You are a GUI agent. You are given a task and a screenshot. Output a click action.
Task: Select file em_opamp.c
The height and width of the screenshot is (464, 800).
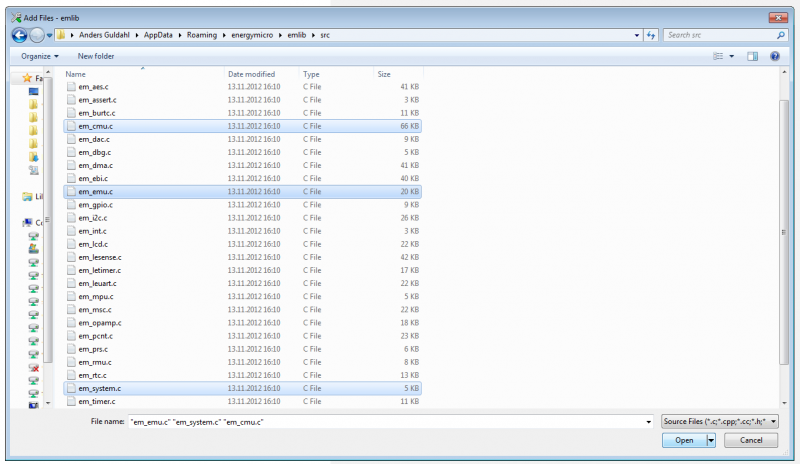(242, 323)
